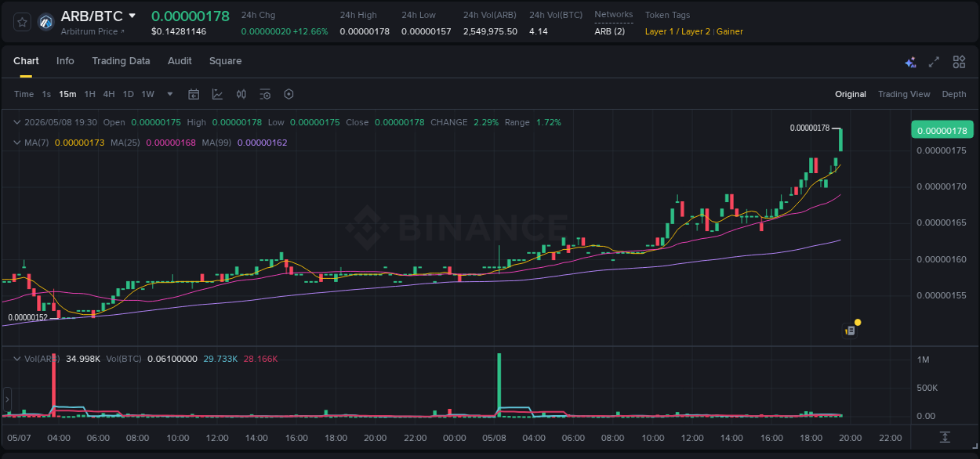This screenshot has height=459, width=980.
Task: Open the AI analysis sparkle icon
Action: (910, 62)
